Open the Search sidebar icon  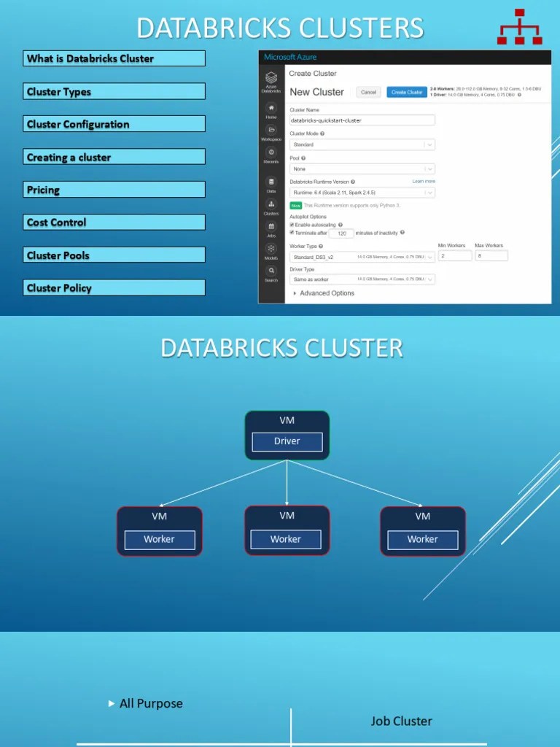click(x=271, y=271)
